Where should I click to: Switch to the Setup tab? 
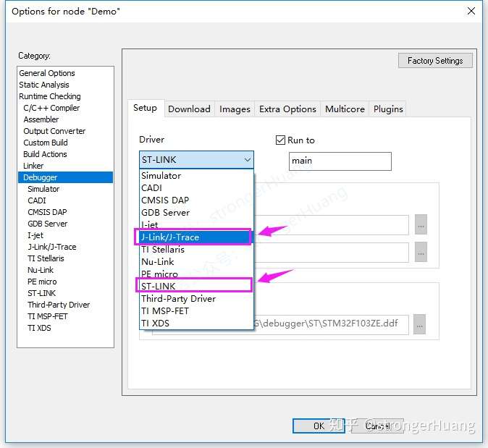[x=145, y=108]
